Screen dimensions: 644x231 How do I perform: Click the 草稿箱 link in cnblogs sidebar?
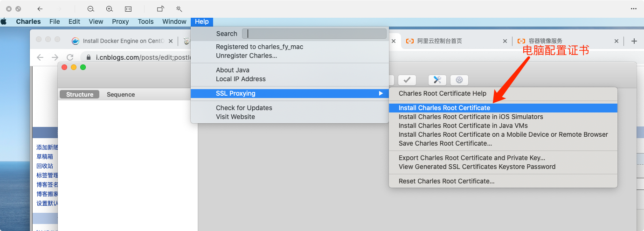[x=45, y=157]
